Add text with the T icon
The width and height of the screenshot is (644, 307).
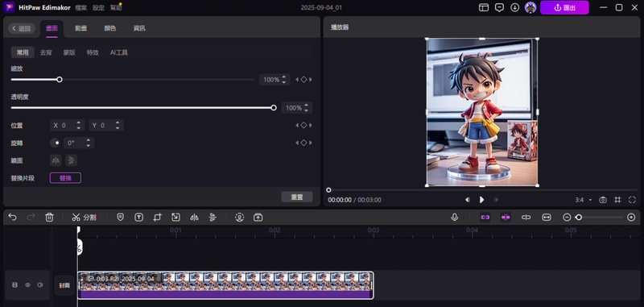pyautogui.click(x=138, y=218)
